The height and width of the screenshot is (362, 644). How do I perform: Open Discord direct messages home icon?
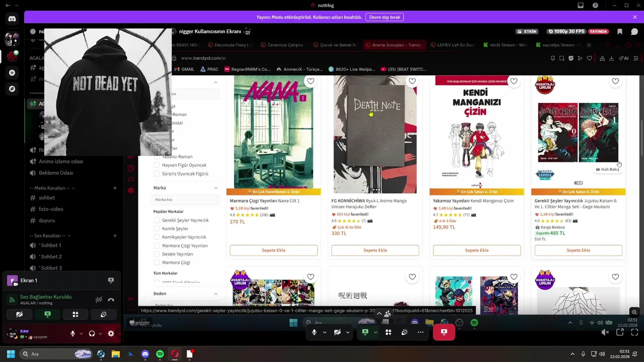click(x=12, y=19)
